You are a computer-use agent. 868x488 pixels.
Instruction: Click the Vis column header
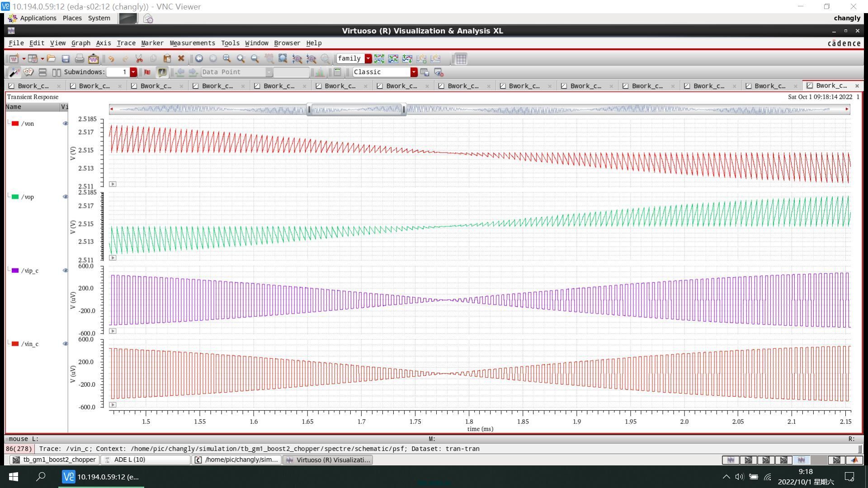[x=64, y=107]
